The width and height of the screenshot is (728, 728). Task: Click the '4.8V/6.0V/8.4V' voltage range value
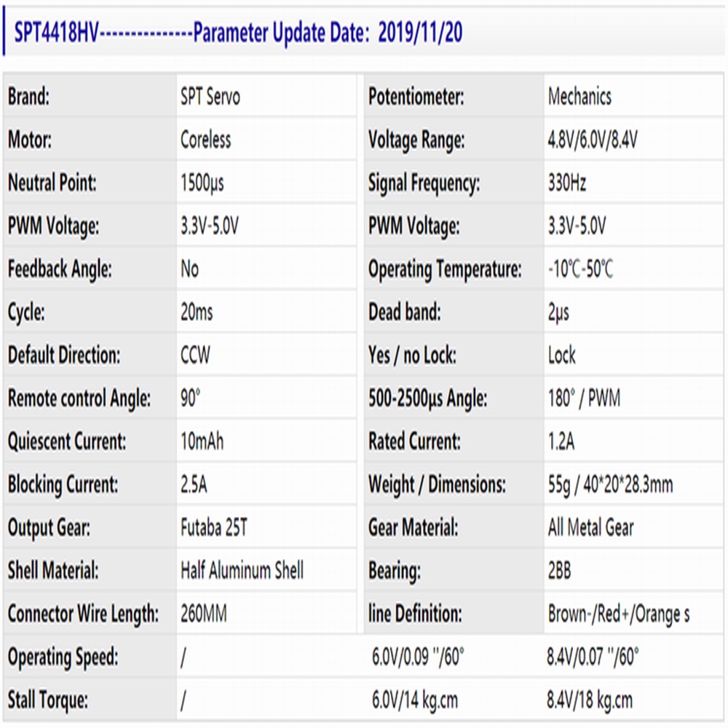[593, 140]
